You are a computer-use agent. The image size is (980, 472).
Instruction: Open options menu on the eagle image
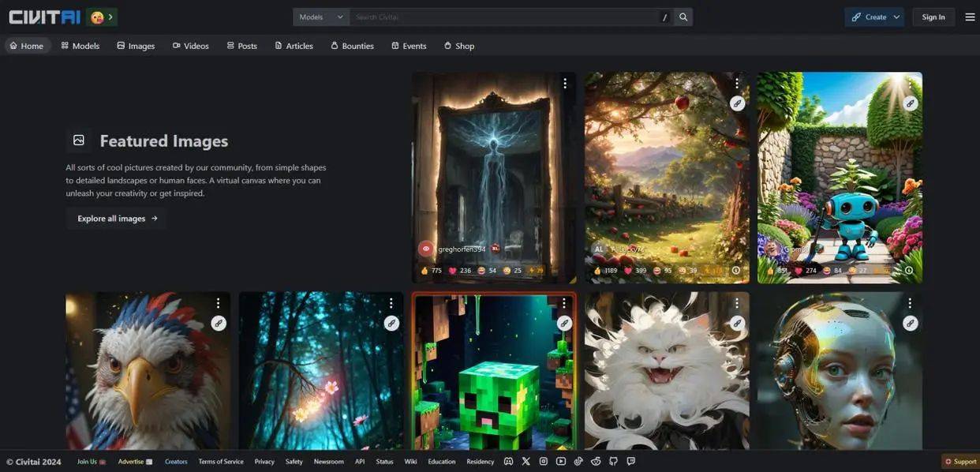[219, 303]
